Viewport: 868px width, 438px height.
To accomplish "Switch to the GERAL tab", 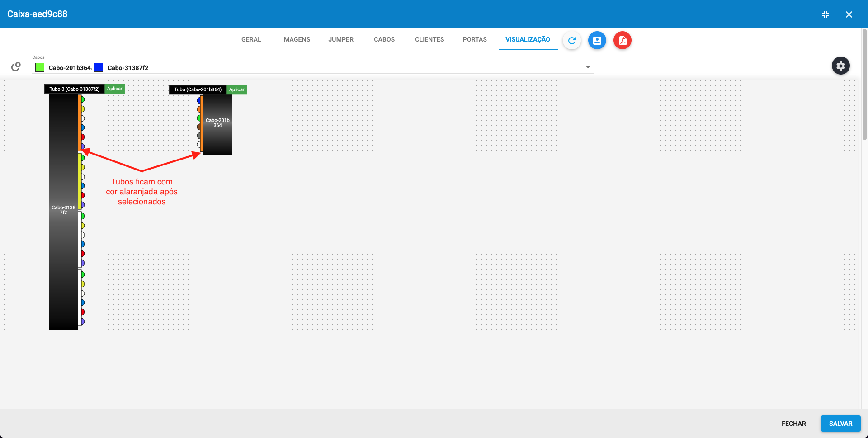I will (251, 39).
